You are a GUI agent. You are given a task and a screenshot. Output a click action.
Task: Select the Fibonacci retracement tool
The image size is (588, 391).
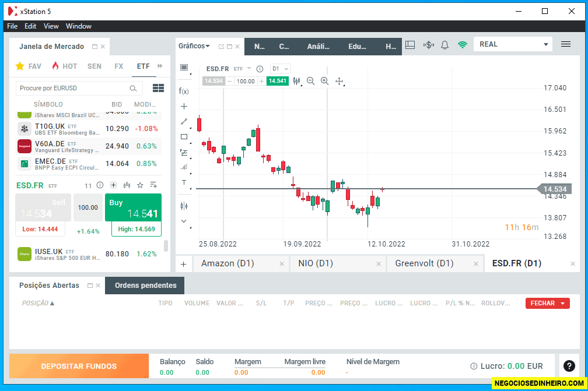[184, 152]
